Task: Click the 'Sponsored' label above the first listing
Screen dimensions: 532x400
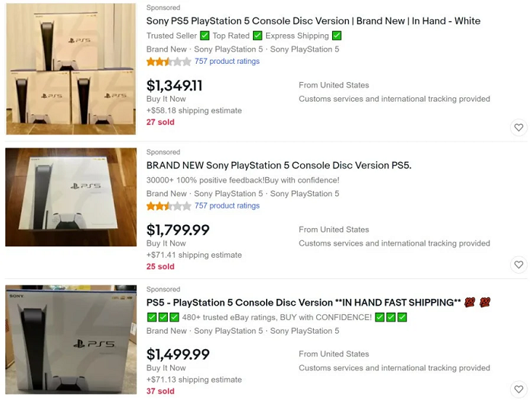Action: coord(163,8)
